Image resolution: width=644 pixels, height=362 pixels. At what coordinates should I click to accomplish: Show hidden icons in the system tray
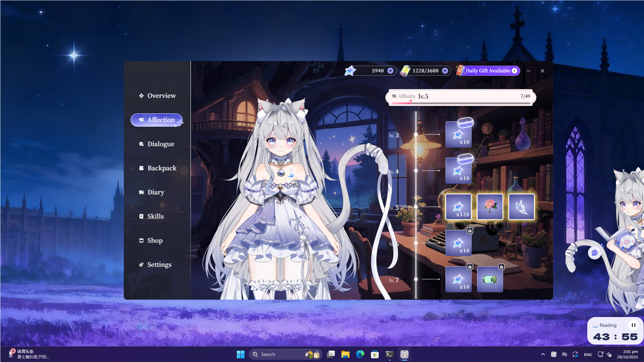point(543,354)
